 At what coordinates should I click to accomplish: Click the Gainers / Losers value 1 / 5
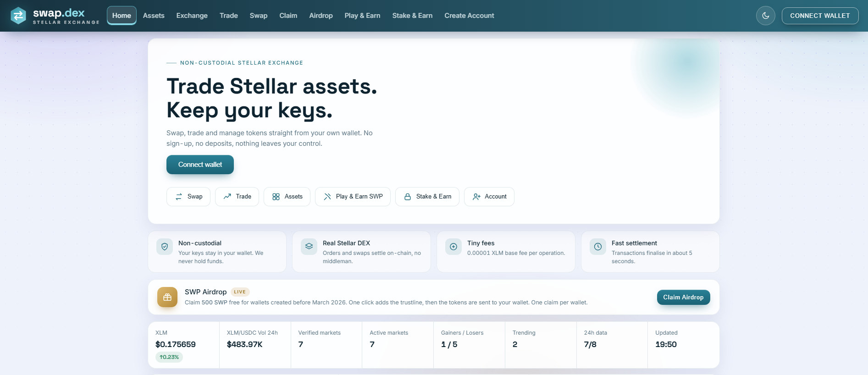[x=449, y=344]
